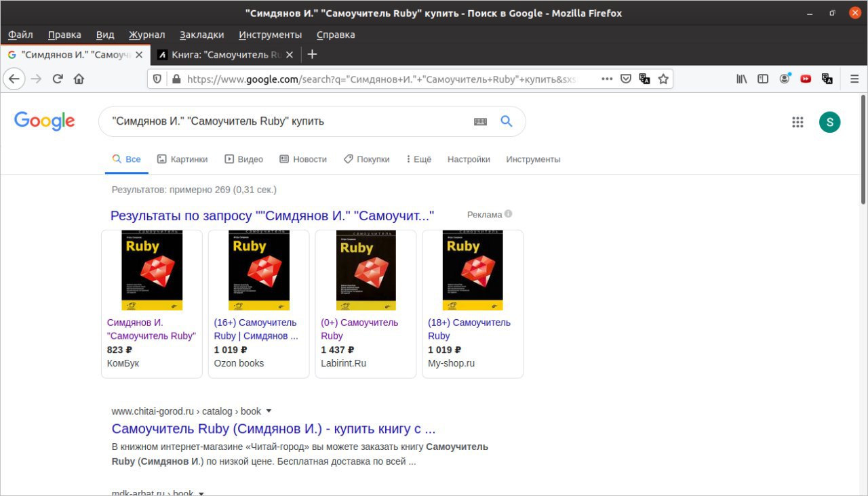This screenshot has width=868, height=496.
Task: Reload the current page
Action: [x=58, y=79]
